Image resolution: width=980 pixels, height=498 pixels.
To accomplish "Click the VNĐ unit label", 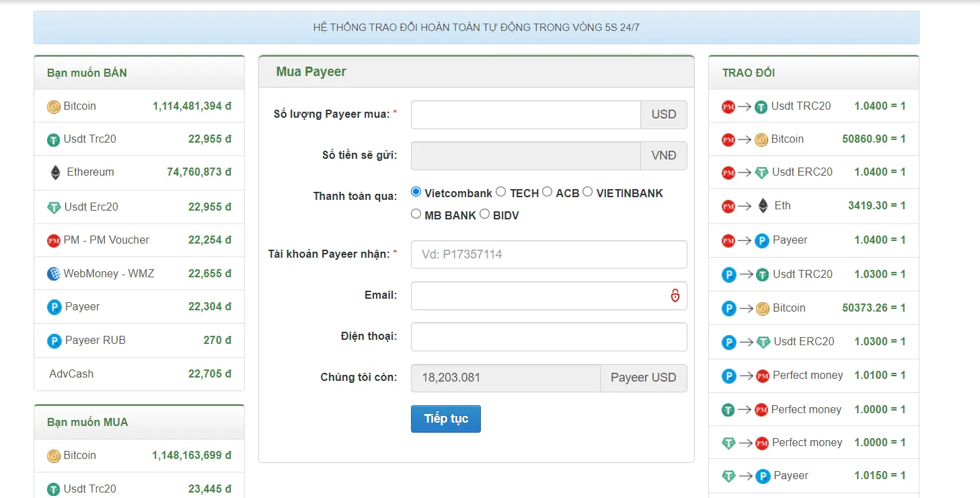I will [x=664, y=155].
